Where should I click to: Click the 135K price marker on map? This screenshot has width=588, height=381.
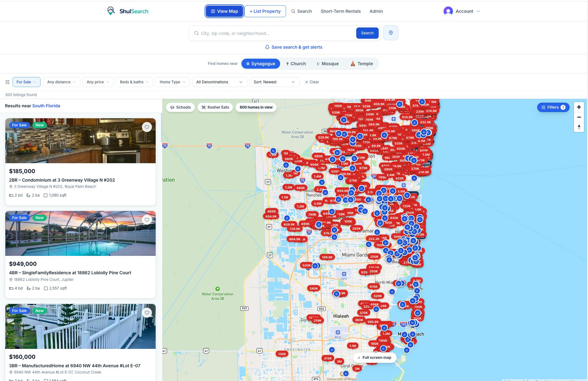[x=282, y=354]
